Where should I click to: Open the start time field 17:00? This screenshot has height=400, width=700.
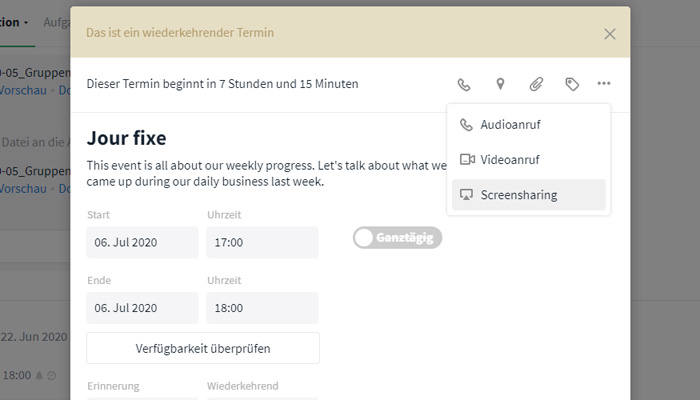[262, 242]
